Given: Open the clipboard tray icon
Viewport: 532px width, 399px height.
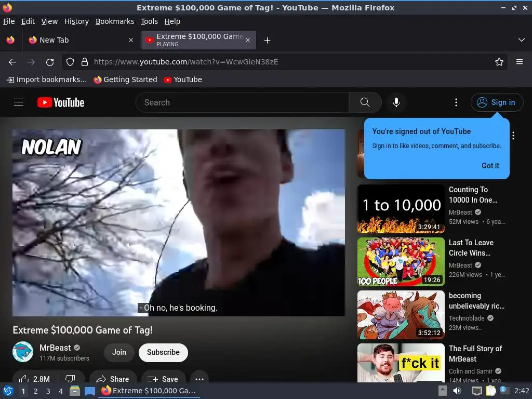Looking at the screenshot, I should click(490, 391).
